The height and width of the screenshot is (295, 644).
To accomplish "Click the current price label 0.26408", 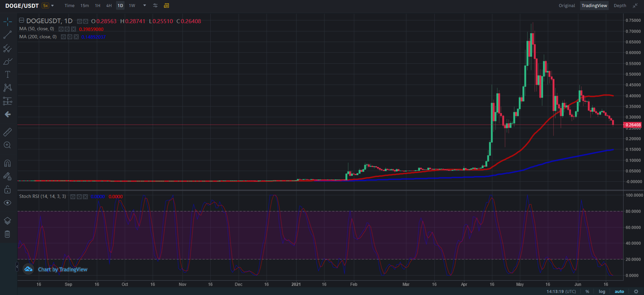I will pyautogui.click(x=633, y=125).
